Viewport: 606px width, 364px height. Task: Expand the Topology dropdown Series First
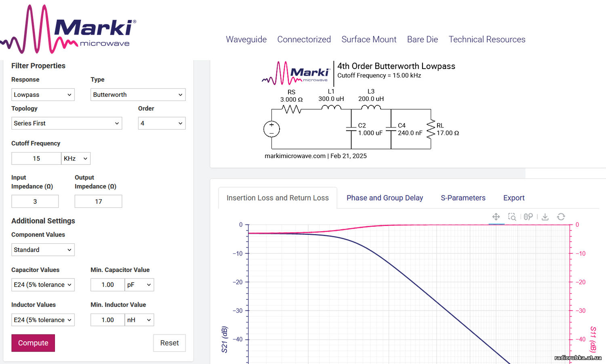(67, 123)
